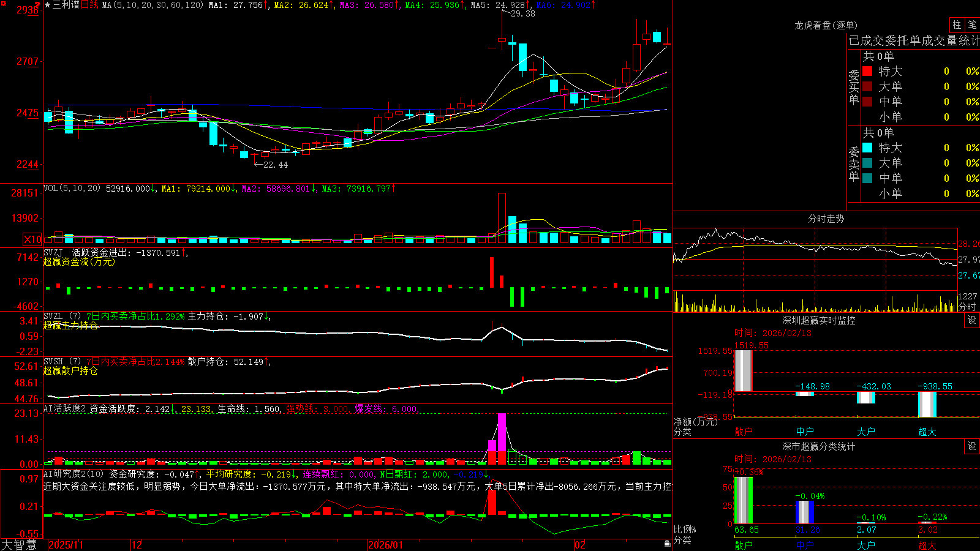Click the 时间: 2026/02/13 in 实时监控 panel
This screenshot has width=980, height=551.
pyautogui.click(x=773, y=333)
